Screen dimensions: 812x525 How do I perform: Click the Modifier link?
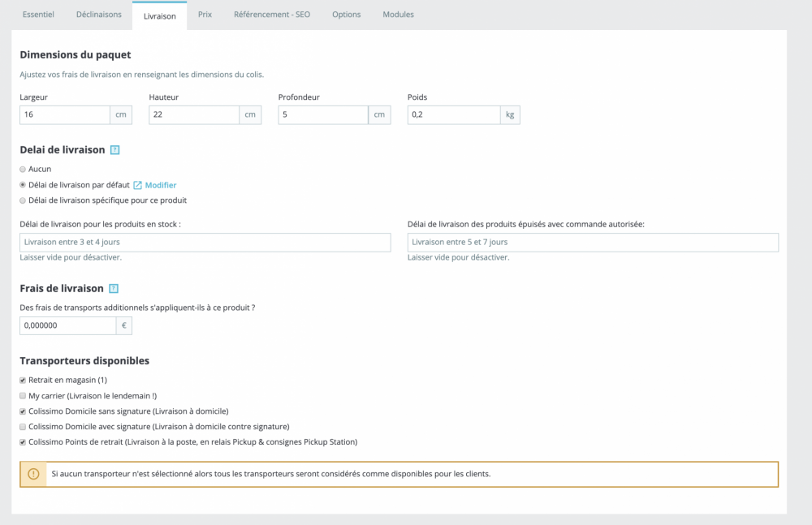click(x=161, y=185)
